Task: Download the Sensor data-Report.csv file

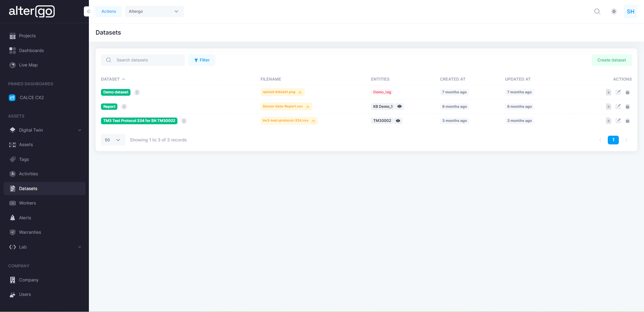Action: [308, 106]
